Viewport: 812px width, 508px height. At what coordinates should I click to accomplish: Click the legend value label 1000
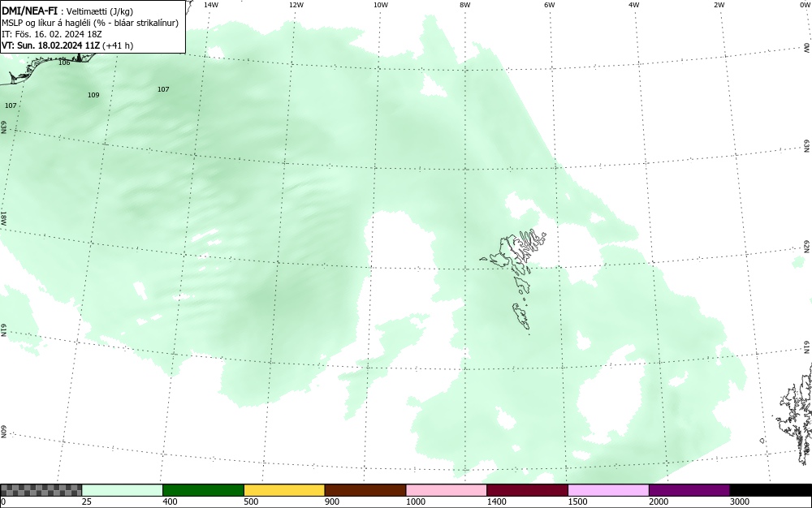(415, 502)
